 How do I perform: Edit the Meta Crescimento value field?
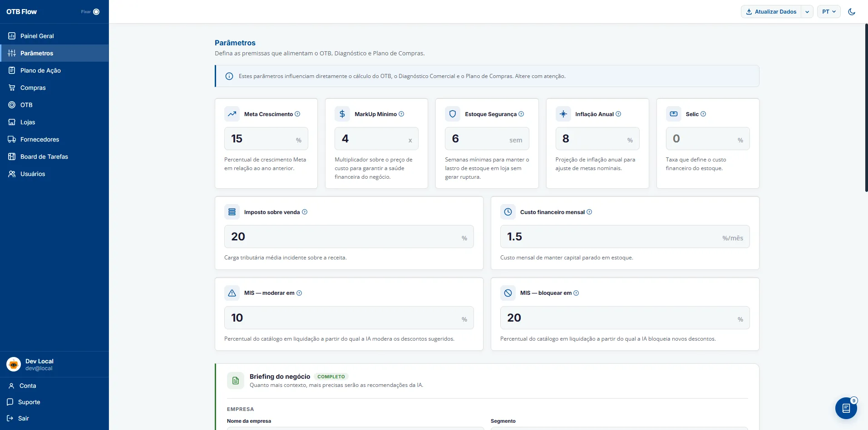[266, 139]
